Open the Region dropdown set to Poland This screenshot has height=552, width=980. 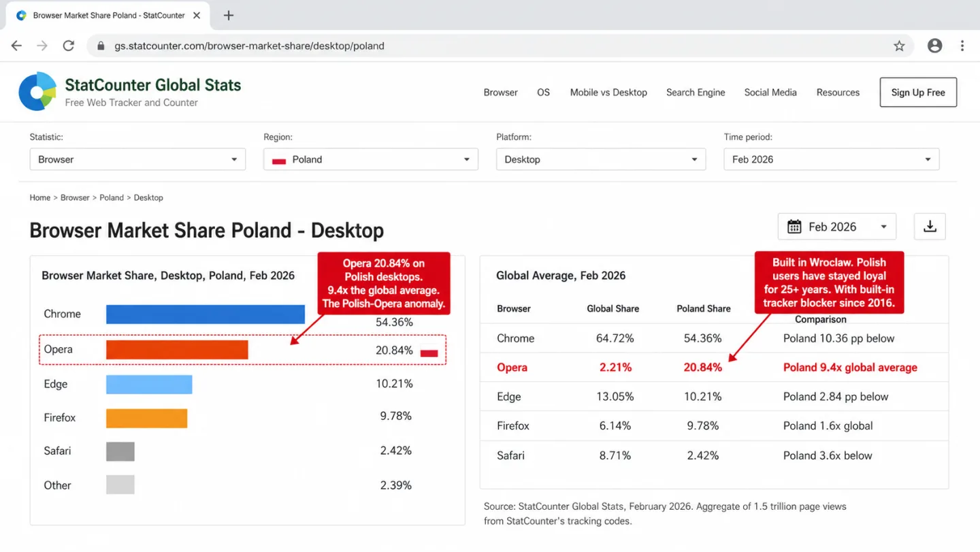(371, 159)
